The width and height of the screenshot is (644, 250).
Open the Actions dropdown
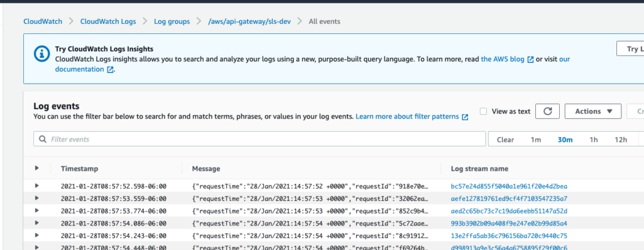pyautogui.click(x=593, y=111)
